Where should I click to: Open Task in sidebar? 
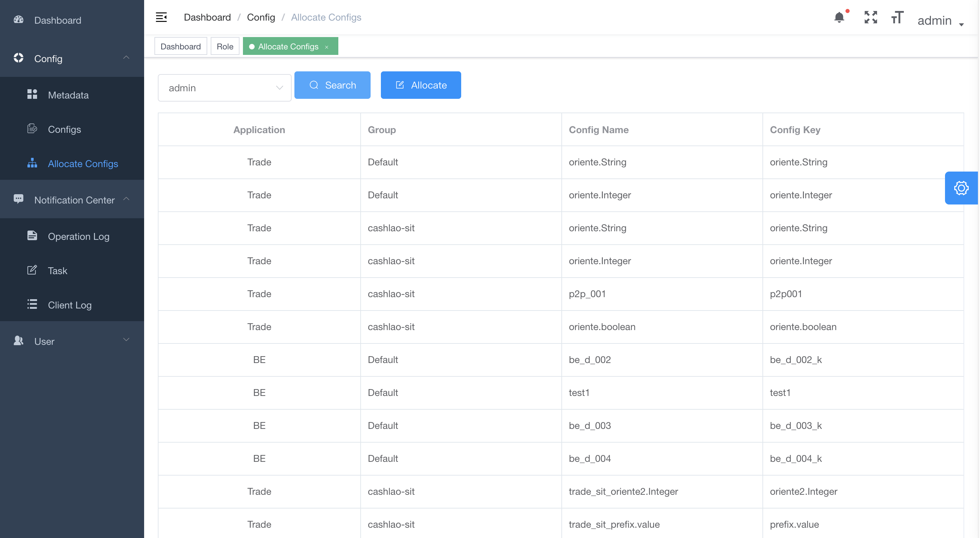57,270
